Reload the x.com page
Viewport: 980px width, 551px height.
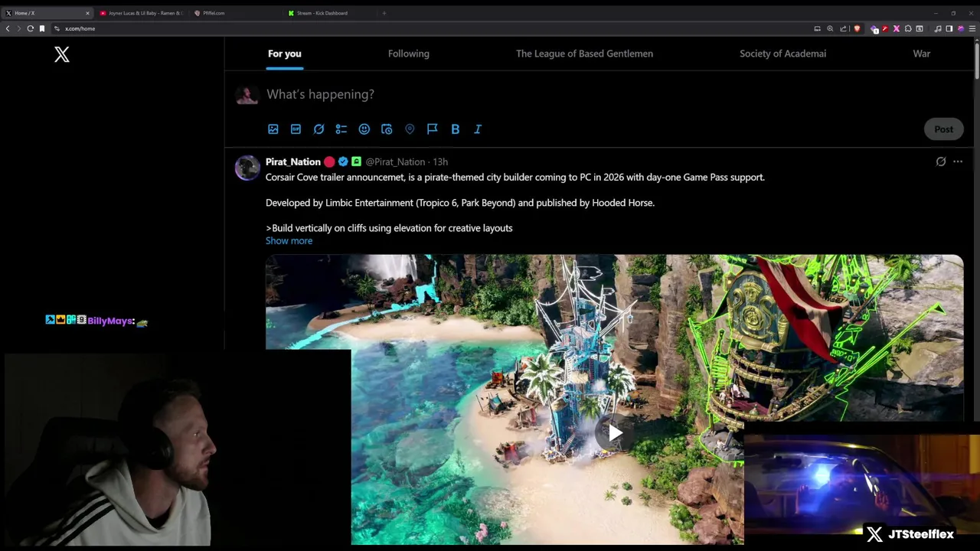[30, 28]
